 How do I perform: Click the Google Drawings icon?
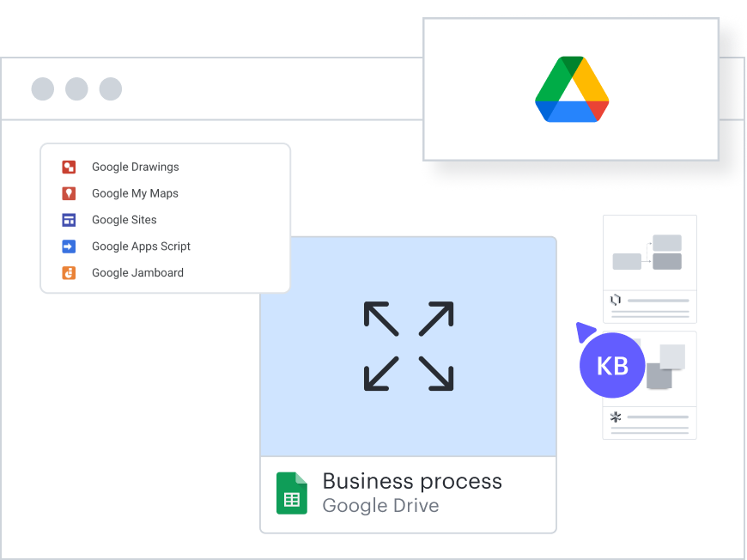(69, 167)
